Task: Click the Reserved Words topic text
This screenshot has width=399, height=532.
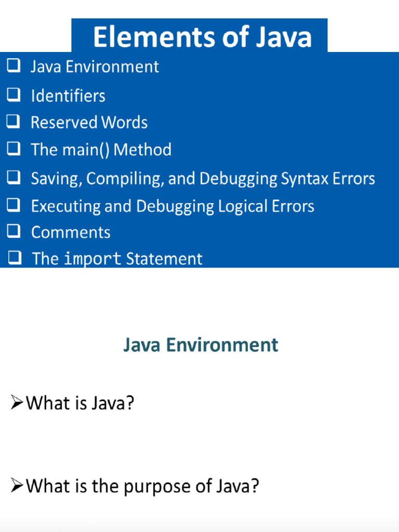Action: point(89,123)
